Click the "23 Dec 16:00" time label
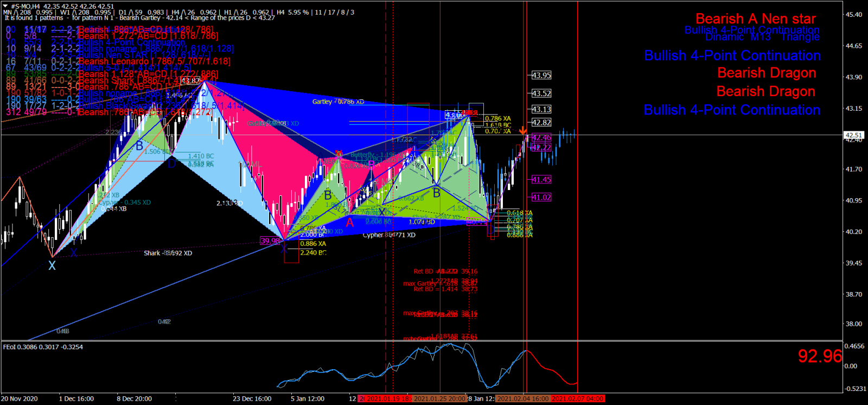The image size is (868, 405). click(x=252, y=399)
